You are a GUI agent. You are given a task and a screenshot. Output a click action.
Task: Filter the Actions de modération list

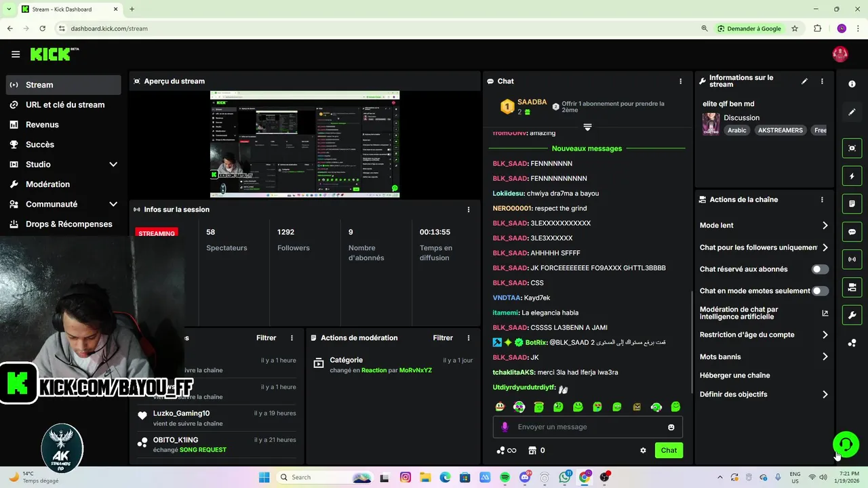tap(443, 338)
